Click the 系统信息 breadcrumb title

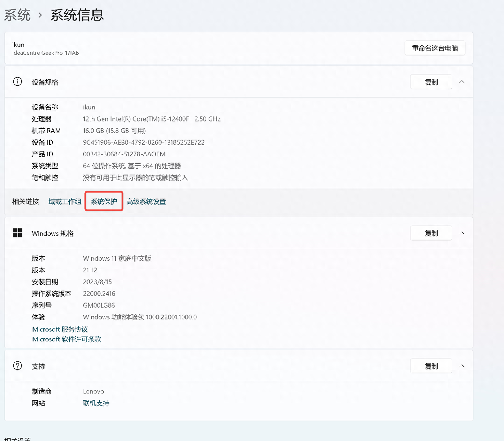[x=77, y=15]
